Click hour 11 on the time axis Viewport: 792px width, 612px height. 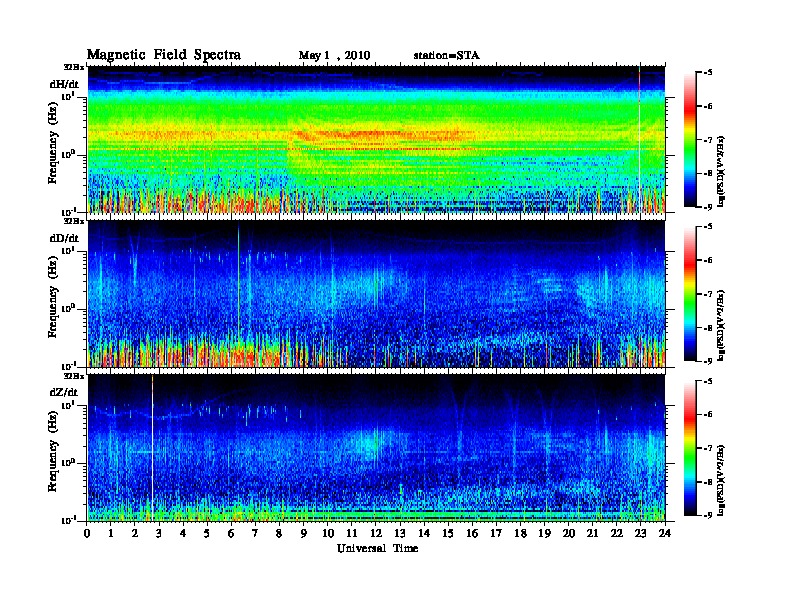352,534
